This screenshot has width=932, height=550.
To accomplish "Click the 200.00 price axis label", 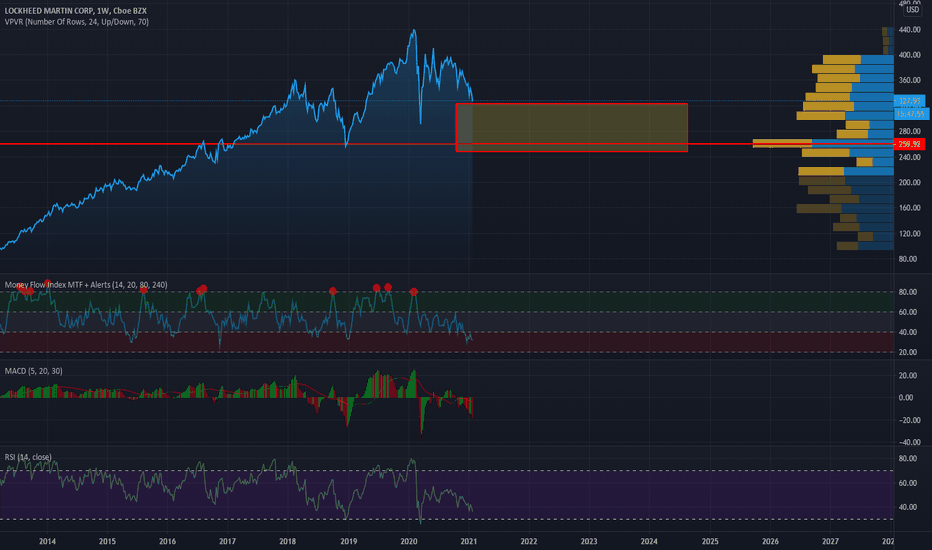I will pyautogui.click(x=909, y=183).
